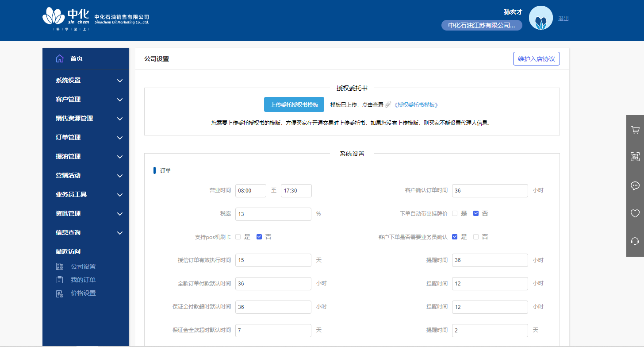Viewport: 644px width, 347px height.
Task: Open the chat message bubble icon
Action: tap(635, 185)
